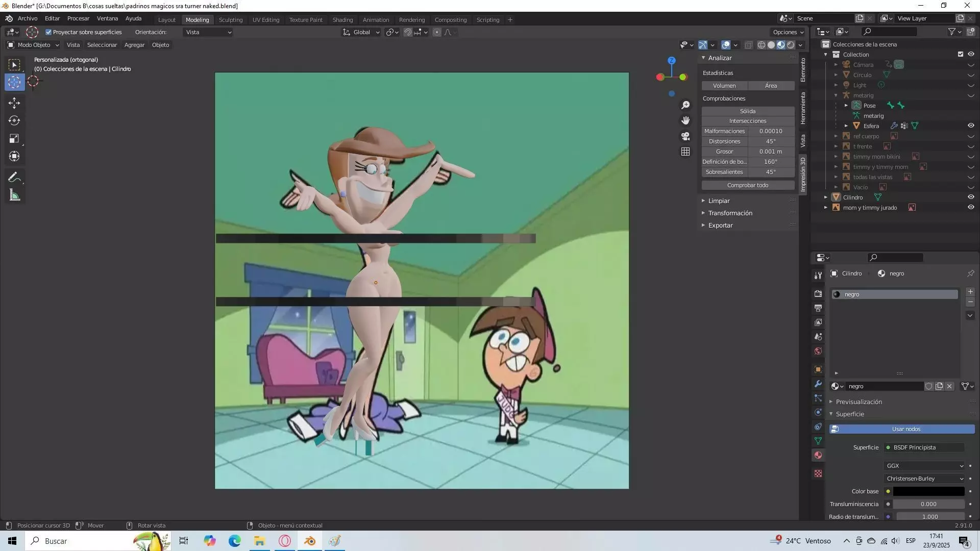Click the pan view hand icon

tap(685, 120)
